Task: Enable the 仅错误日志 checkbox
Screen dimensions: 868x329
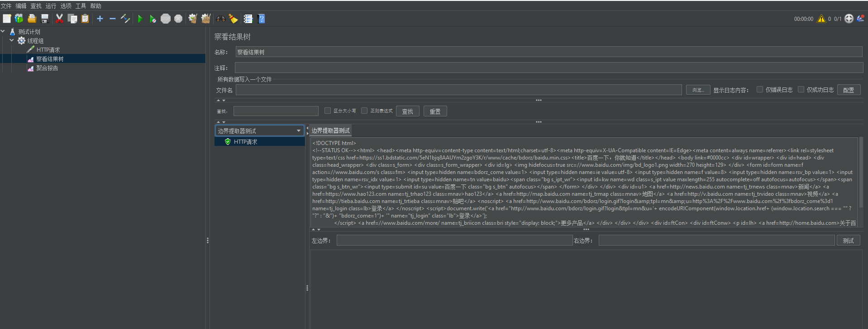Action: [760, 90]
